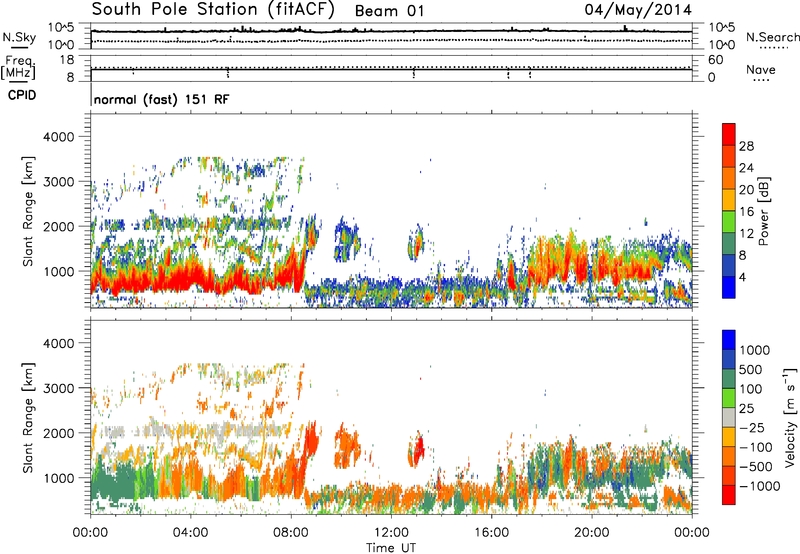
Task: Click the "South Pole Station (fitACF)" title
Action: point(213,10)
